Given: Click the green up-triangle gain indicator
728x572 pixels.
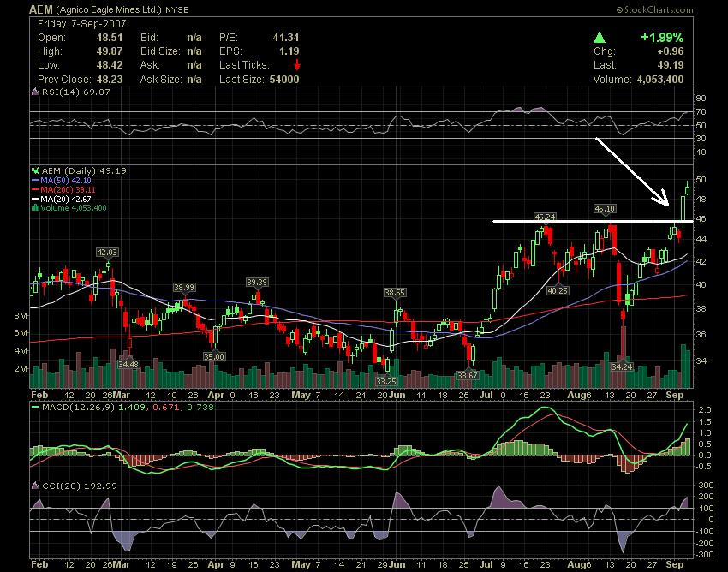Looking at the screenshot, I should 600,38.
